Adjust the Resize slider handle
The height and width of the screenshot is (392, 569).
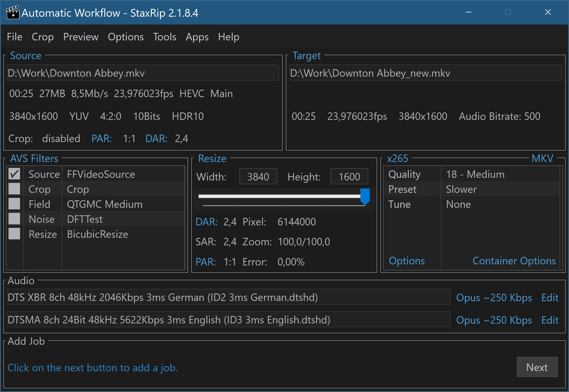tap(365, 197)
